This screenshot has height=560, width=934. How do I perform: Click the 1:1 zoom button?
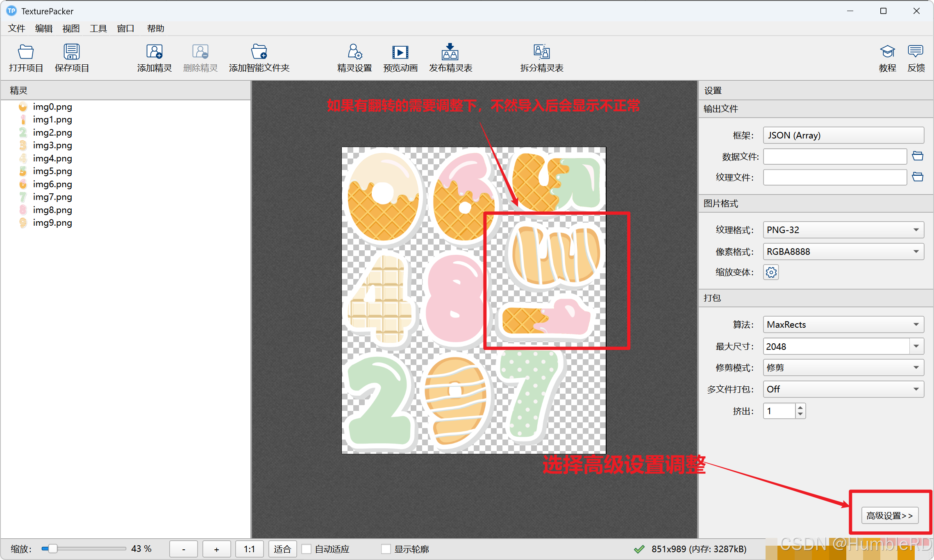[249, 549]
